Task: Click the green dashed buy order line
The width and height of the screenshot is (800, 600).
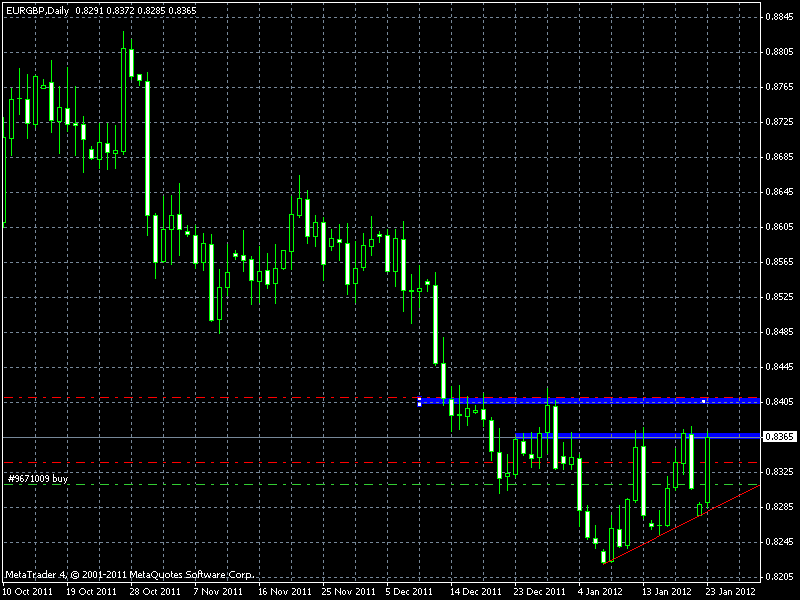Action: [382, 484]
